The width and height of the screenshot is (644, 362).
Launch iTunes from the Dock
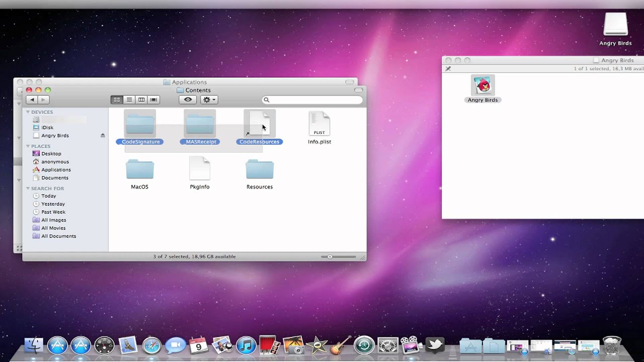point(246,345)
